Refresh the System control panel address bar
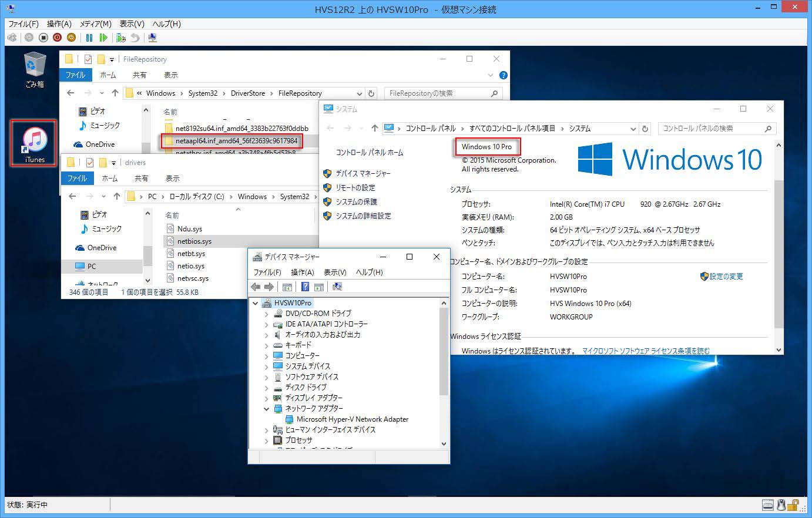The width and height of the screenshot is (812, 518). (645, 129)
